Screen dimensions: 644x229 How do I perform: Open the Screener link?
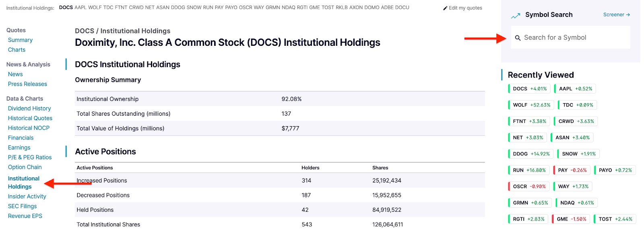[616, 14]
